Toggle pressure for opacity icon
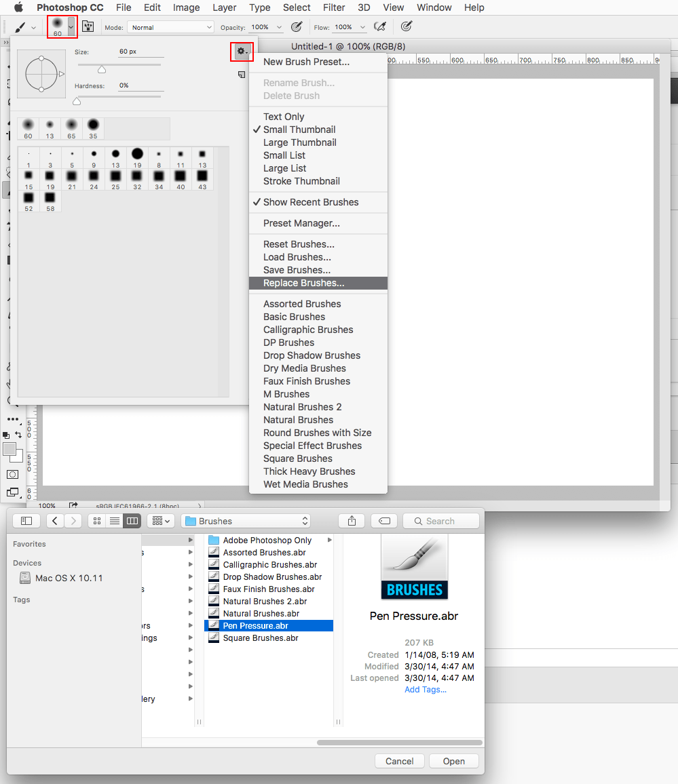 point(297,27)
